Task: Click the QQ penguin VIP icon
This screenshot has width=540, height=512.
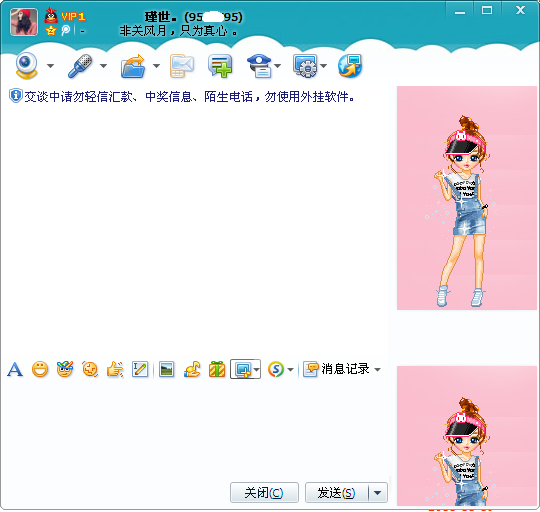Action: tap(51, 15)
